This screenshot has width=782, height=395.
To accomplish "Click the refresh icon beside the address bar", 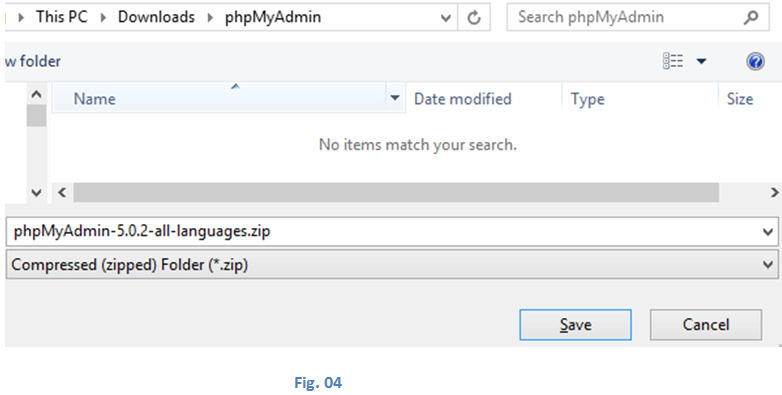I will 474,18.
